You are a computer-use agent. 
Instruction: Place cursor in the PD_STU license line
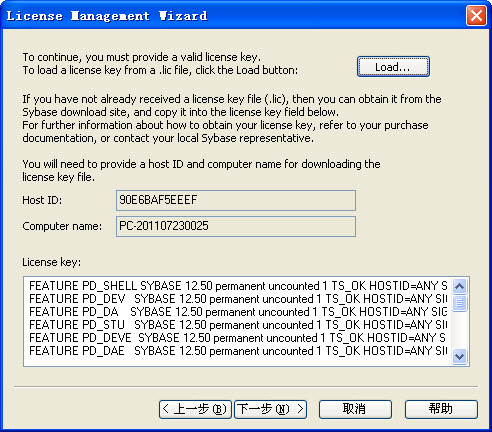click(x=238, y=325)
